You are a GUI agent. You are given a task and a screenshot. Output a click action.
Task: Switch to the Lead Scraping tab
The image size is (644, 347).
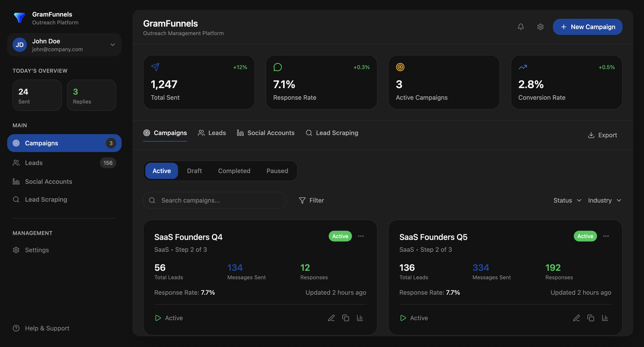tap(332, 133)
